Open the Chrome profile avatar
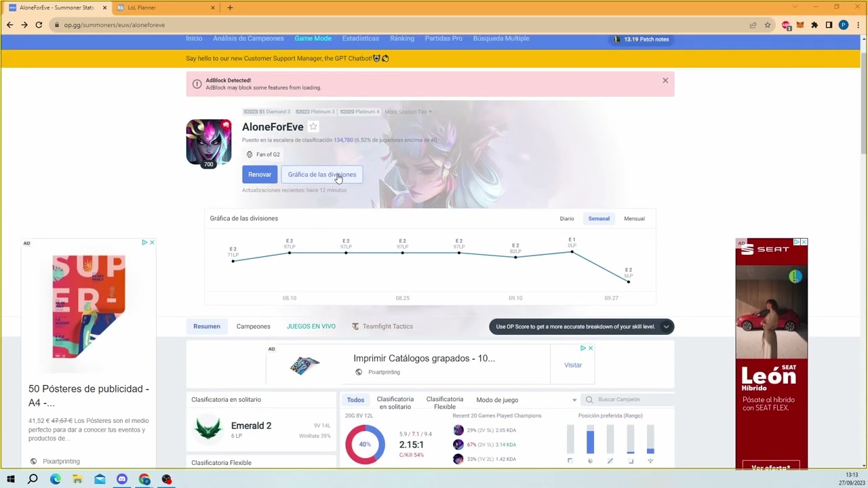 pyautogui.click(x=844, y=25)
